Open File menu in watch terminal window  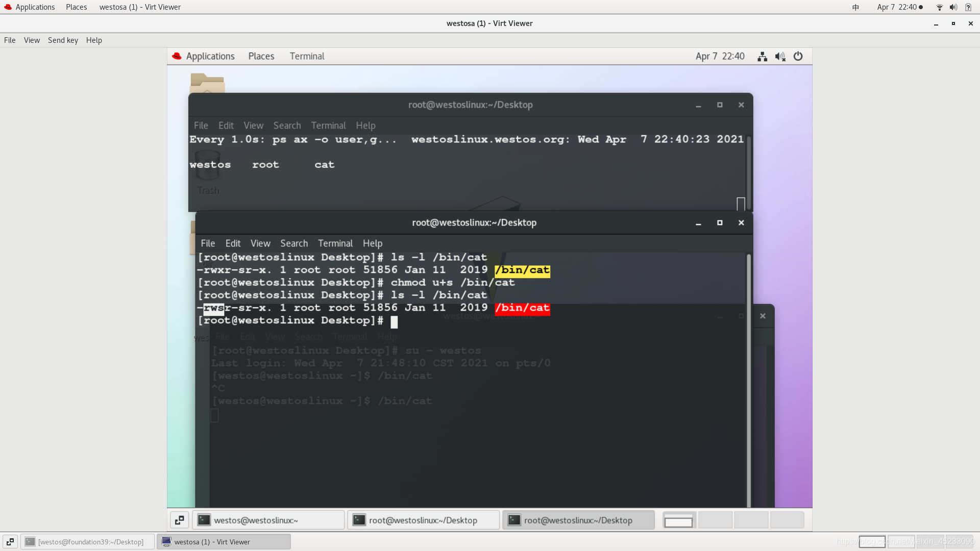201,126
